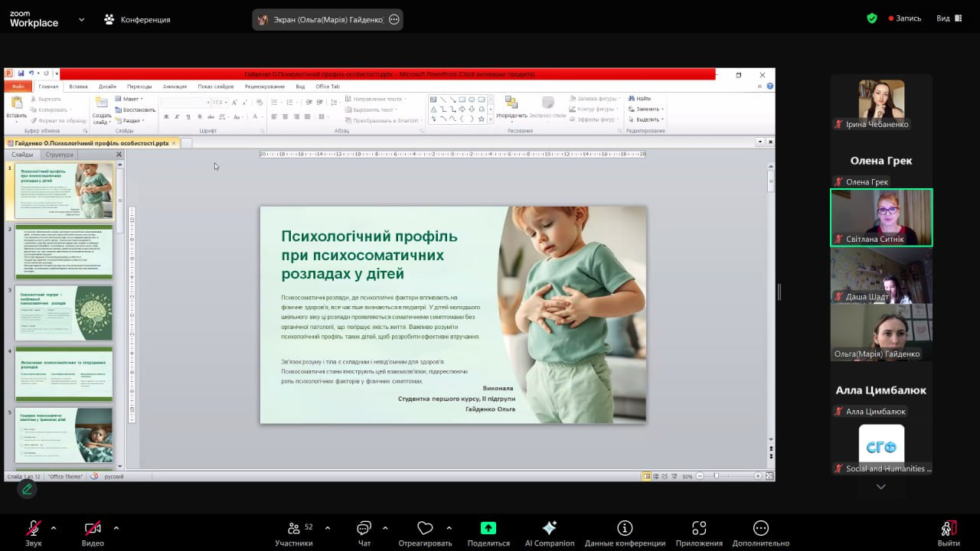Show more participants with down chevron

pyautogui.click(x=880, y=487)
